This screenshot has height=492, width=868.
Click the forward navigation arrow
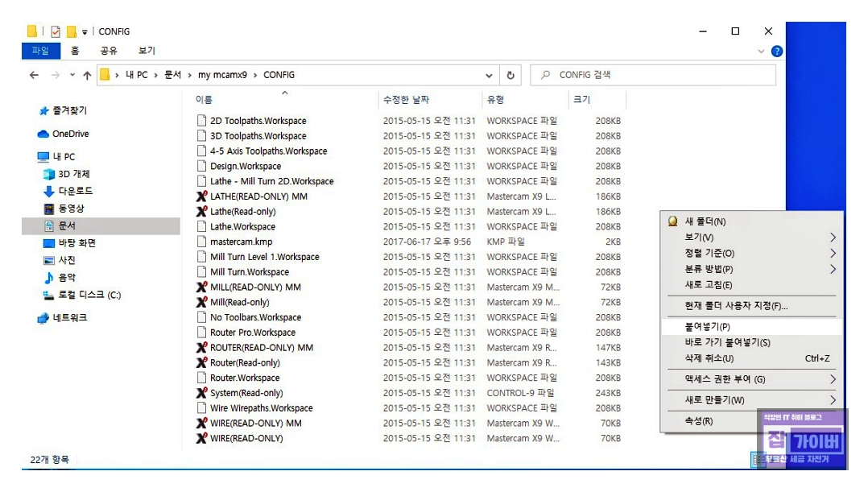pos(55,75)
